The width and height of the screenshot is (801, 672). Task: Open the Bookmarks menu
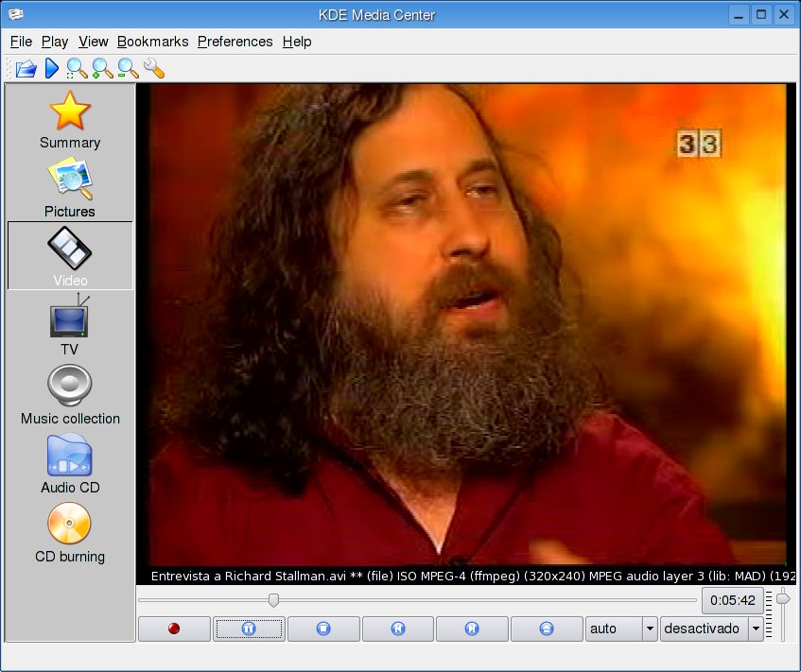tap(153, 42)
